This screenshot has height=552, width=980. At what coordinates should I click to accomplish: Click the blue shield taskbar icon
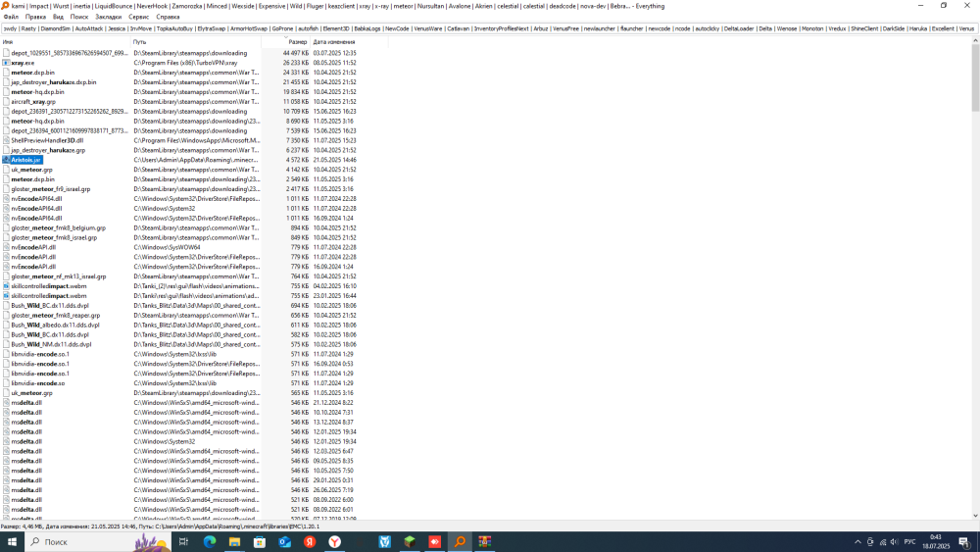point(384,542)
